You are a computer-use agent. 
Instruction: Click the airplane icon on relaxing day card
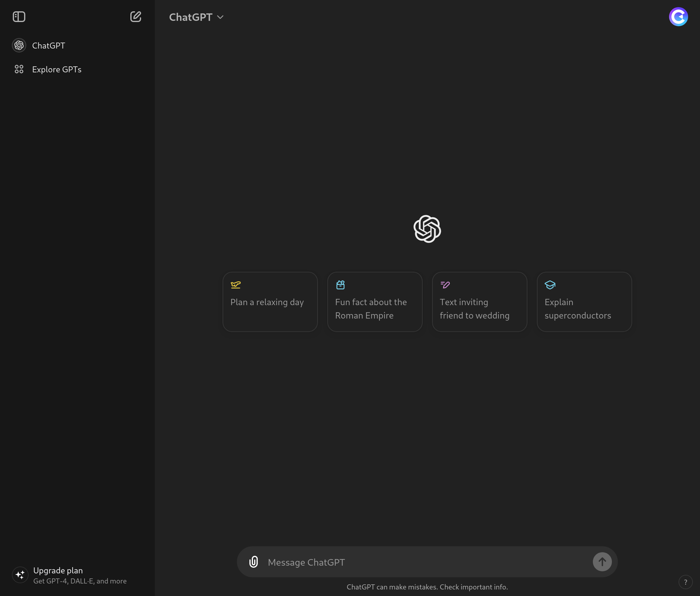(235, 285)
